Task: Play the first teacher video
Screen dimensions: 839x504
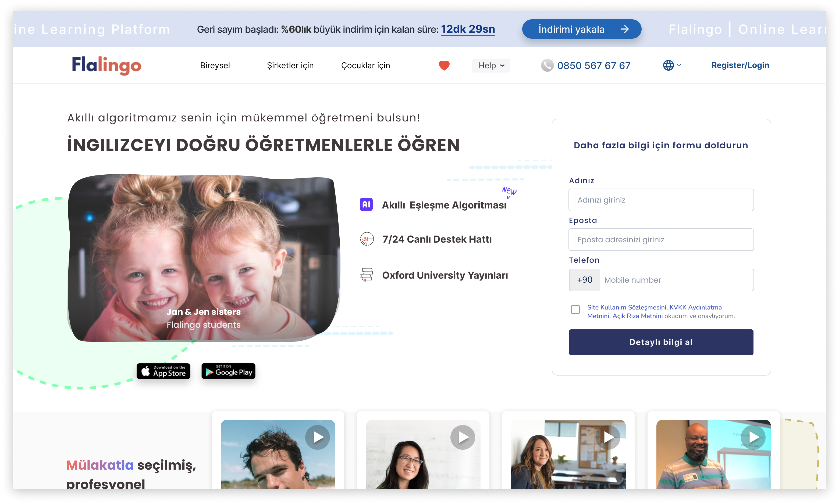Action: point(317,437)
